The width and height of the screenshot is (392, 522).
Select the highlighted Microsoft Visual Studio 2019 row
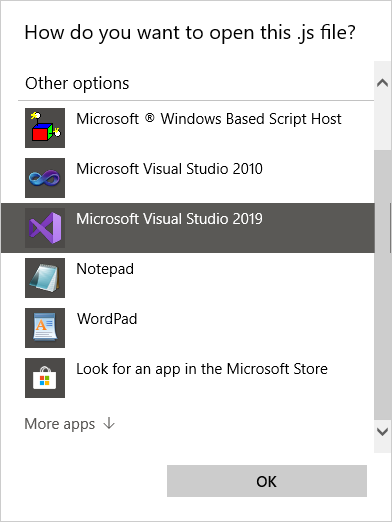point(188,228)
